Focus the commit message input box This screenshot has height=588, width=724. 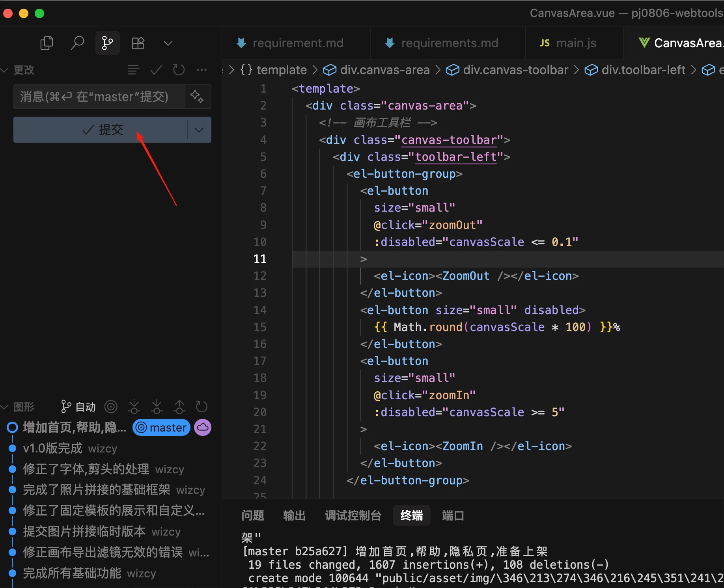click(99, 97)
